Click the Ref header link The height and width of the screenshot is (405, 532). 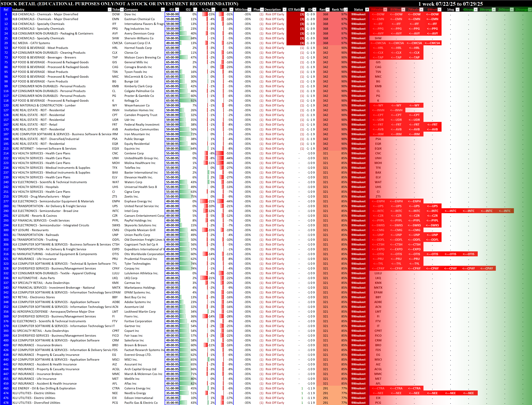pos(6,9)
